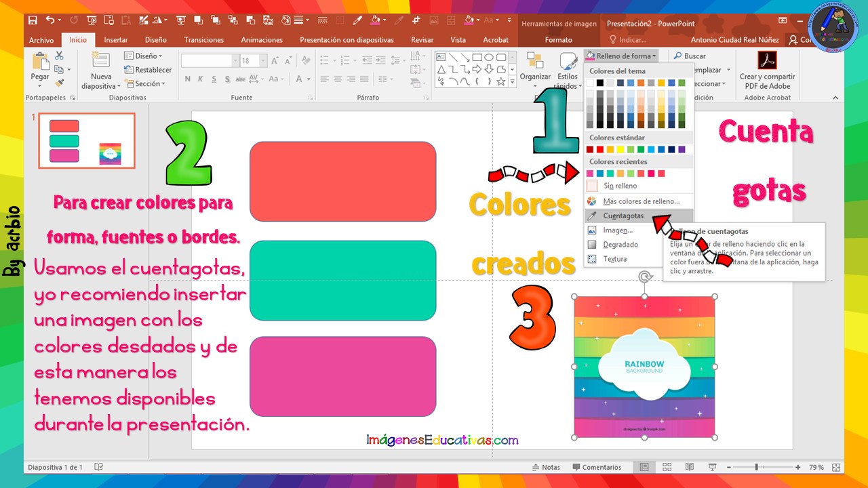The image size is (868, 488).
Task: Select the star shape in gallery
Action: [x=501, y=81]
